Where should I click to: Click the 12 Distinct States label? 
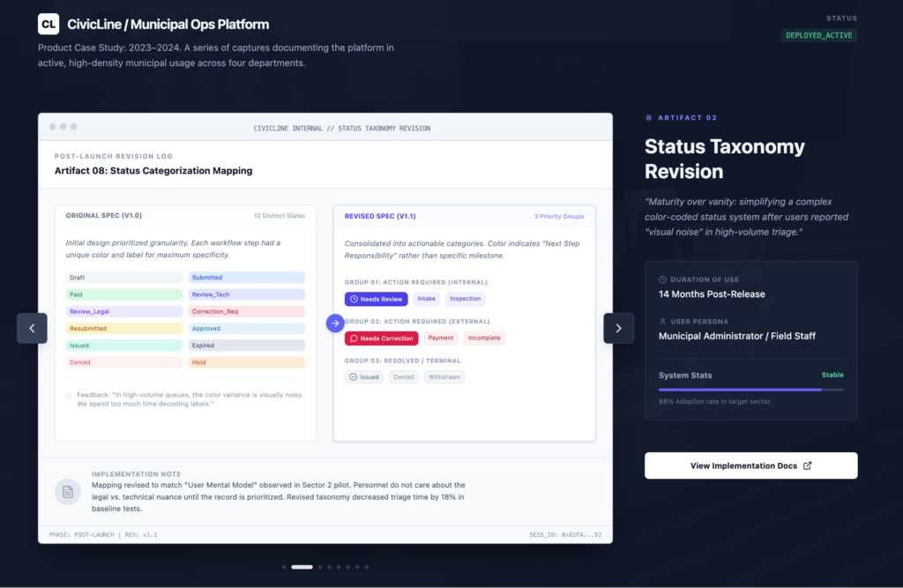point(280,216)
